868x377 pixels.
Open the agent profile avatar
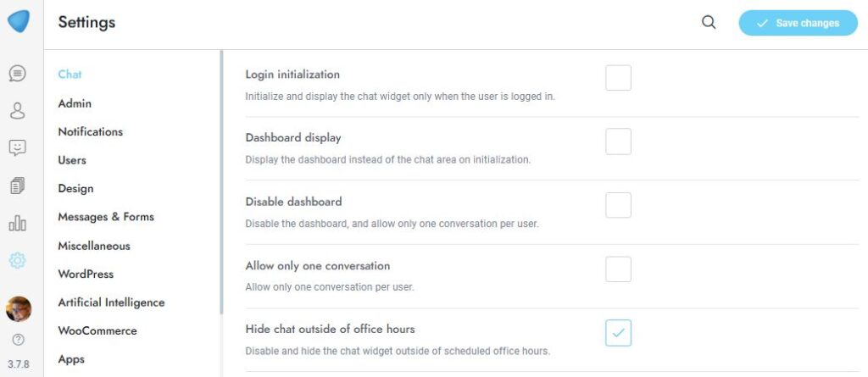(x=19, y=309)
